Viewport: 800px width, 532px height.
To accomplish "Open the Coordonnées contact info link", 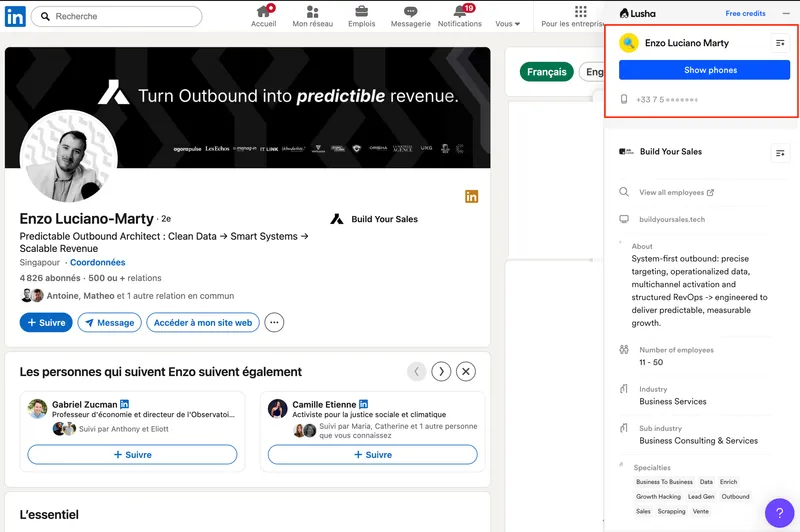I will [97, 262].
